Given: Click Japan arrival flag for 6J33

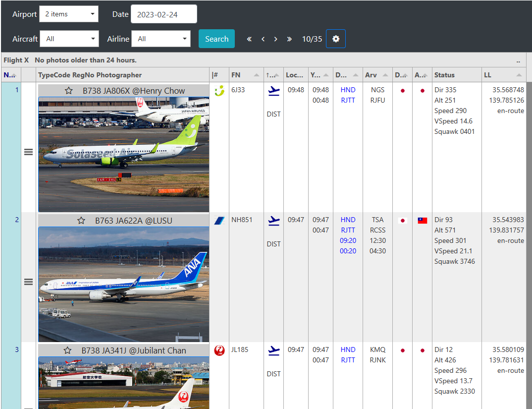Looking at the screenshot, I should point(423,91).
